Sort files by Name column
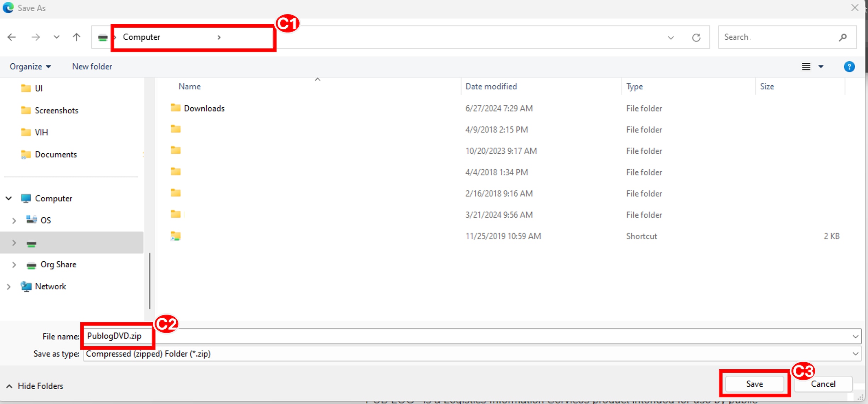868x404 pixels. click(x=189, y=86)
